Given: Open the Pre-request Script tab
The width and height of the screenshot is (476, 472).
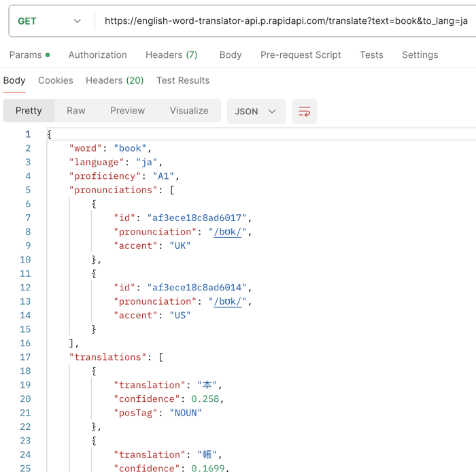Looking at the screenshot, I should coord(301,55).
